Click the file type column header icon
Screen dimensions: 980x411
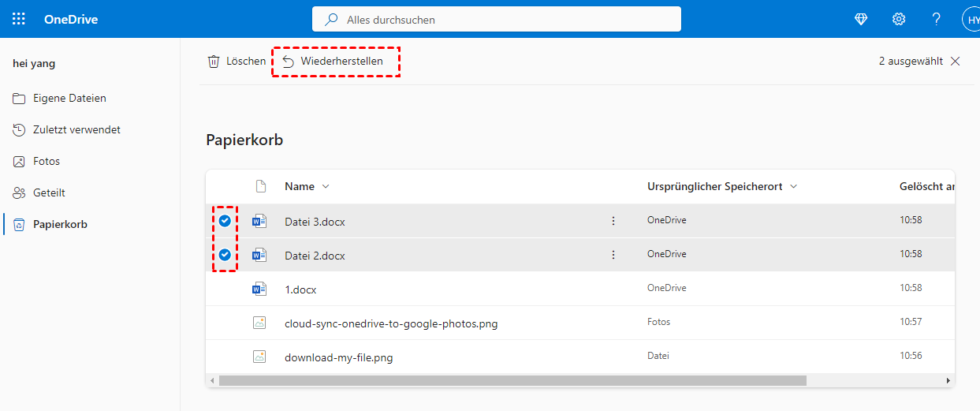click(x=260, y=187)
